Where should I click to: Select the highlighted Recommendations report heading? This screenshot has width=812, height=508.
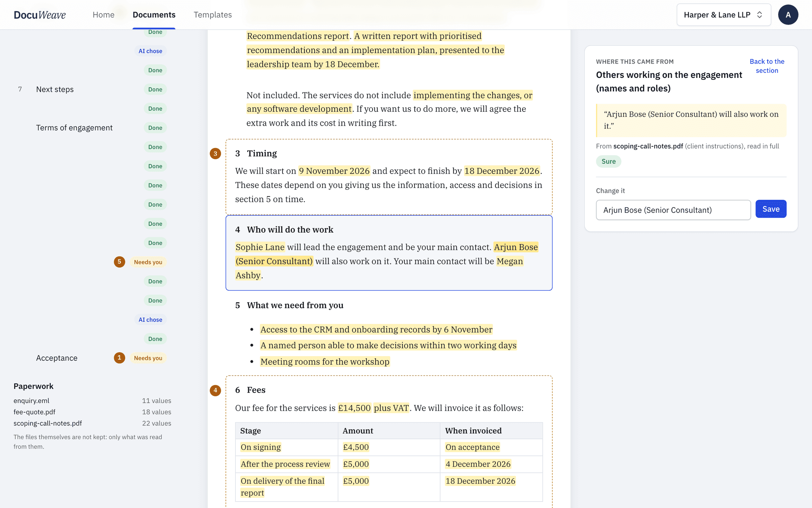298,36
